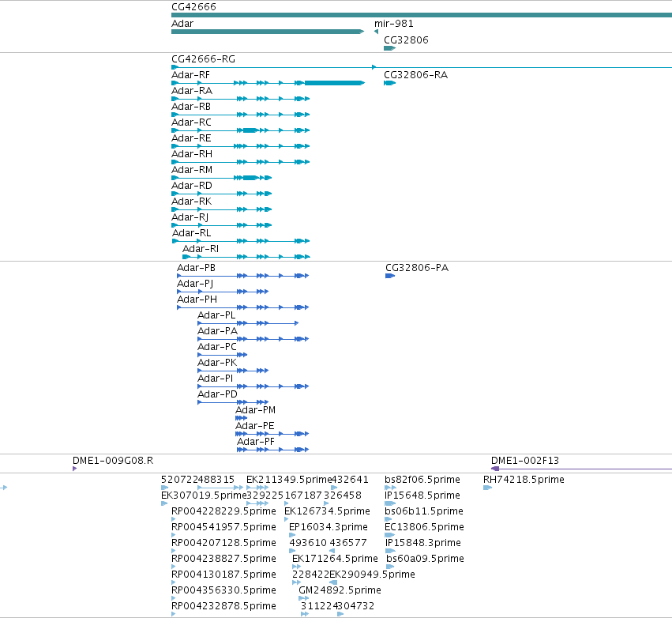672x618 pixels.
Task: Select the bs82f06.5prime EST label
Action: (x=422, y=480)
